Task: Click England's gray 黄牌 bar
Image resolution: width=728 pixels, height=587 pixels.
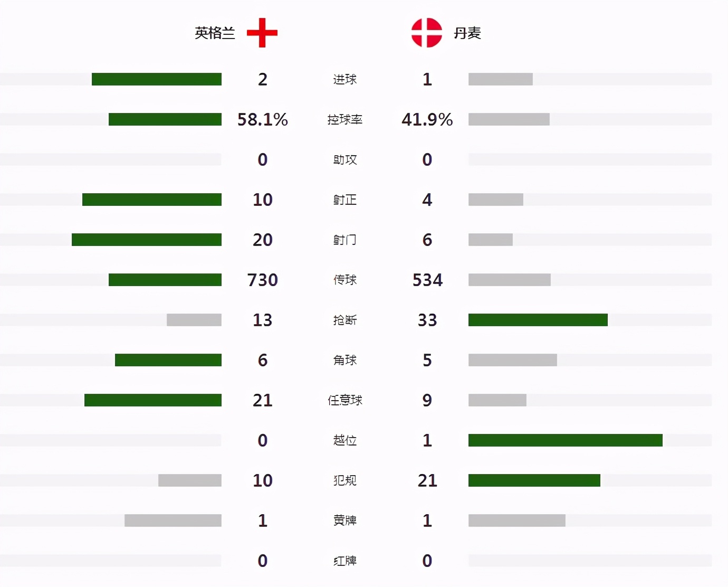Action: [x=173, y=520]
